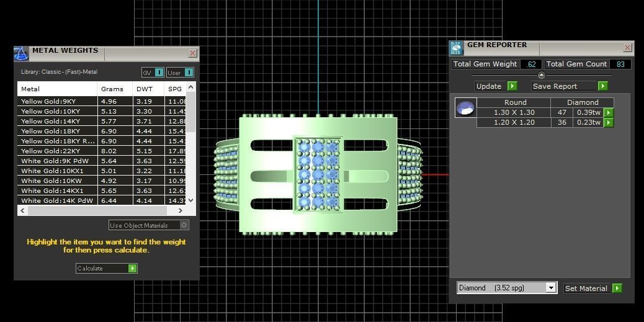Select the White Gold:10KW row
The width and height of the screenshot is (644, 322).
click(102, 181)
